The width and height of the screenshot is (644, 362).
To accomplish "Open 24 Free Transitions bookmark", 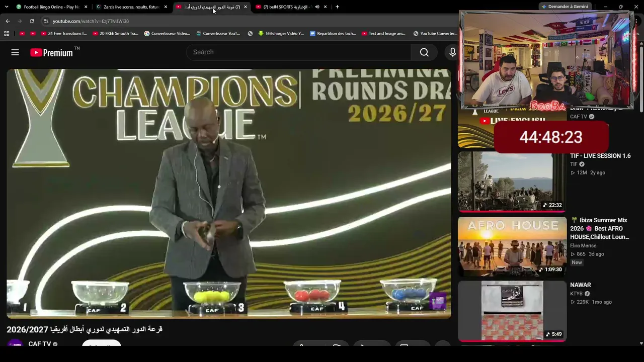I will click(63, 34).
